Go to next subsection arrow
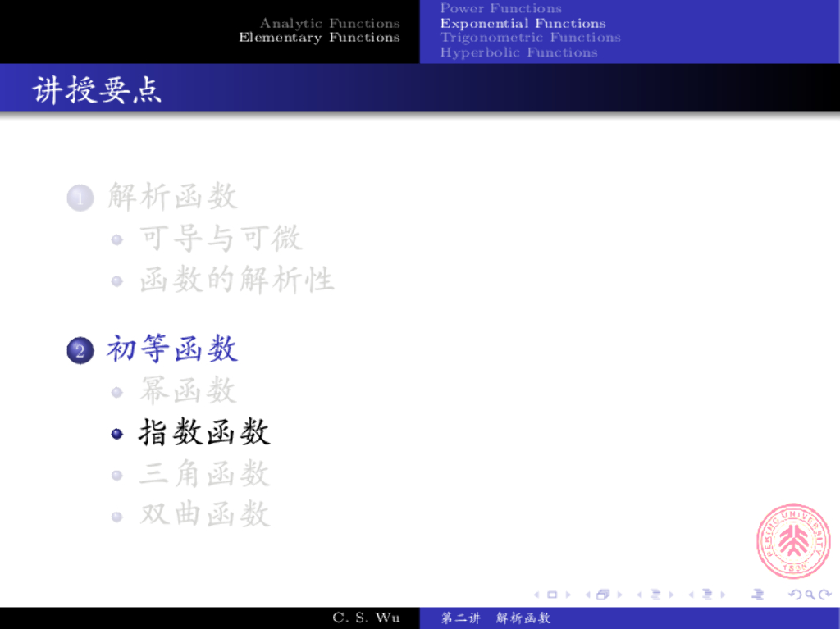Image resolution: width=840 pixels, height=629 pixels. click(671, 595)
